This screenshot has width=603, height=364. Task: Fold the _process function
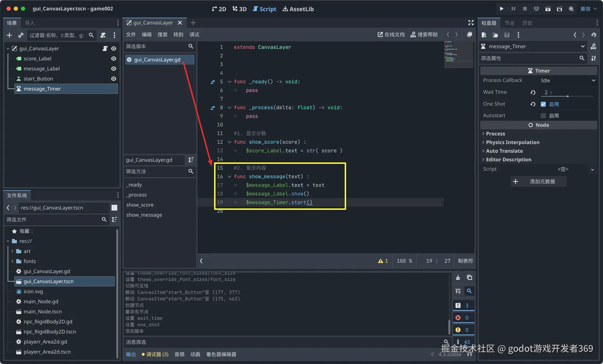click(x=230, y=108)
